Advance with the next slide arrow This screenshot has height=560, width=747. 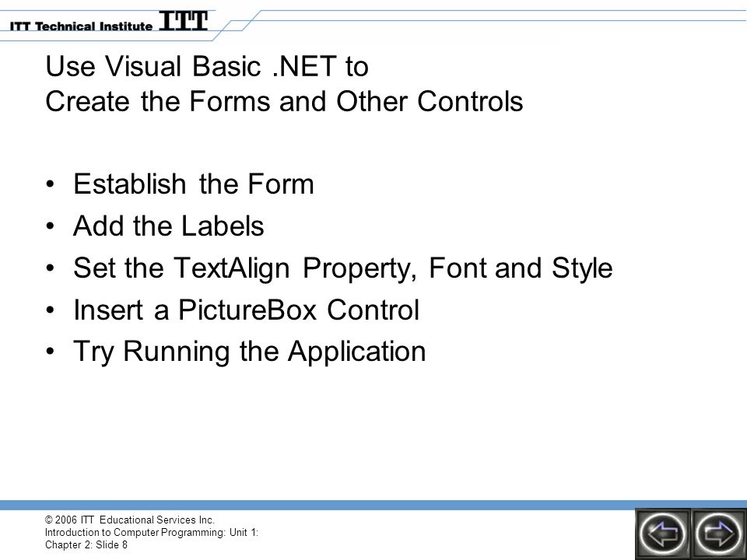(x=719, y=534)
